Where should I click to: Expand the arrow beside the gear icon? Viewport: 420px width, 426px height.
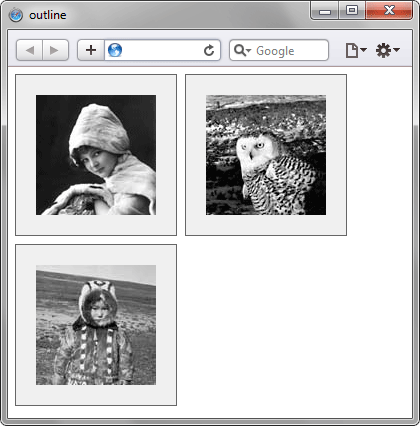click(x=396, y=50)
